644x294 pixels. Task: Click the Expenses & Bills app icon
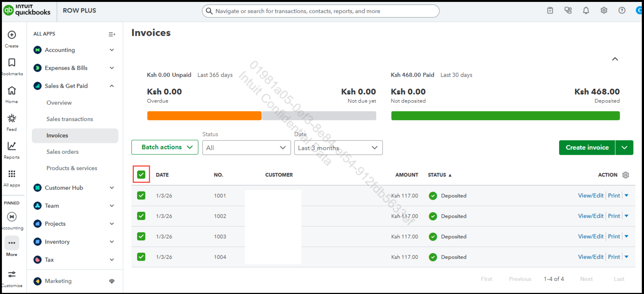(x=37, y=68)
